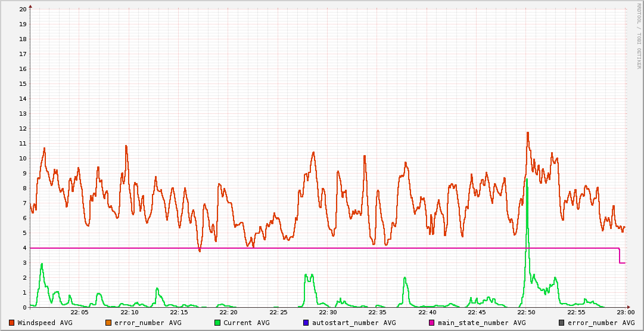Click the 23:00 time axis label
The image size is (644, 331).
tap(625, 312)
